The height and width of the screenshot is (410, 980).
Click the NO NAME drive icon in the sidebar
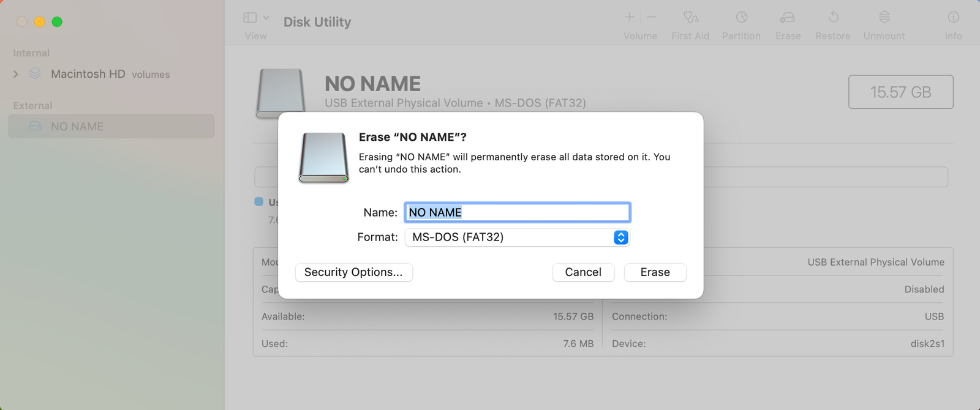36,126
